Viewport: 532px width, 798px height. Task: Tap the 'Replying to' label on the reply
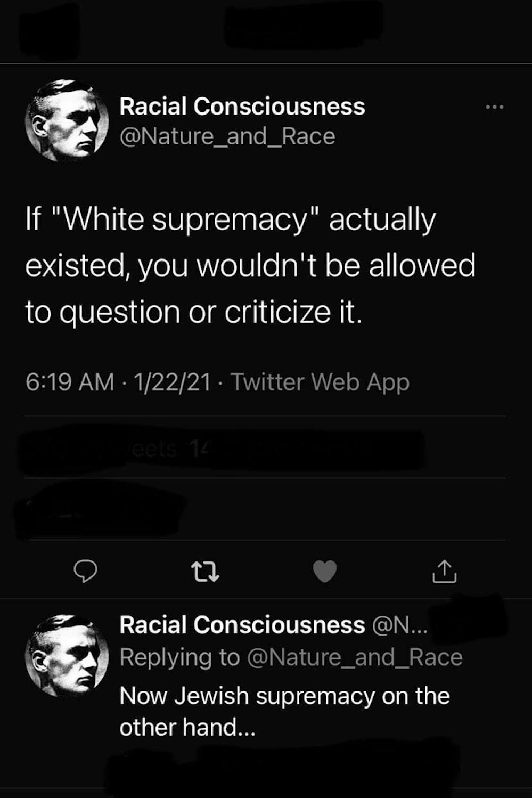pos(179,657)
